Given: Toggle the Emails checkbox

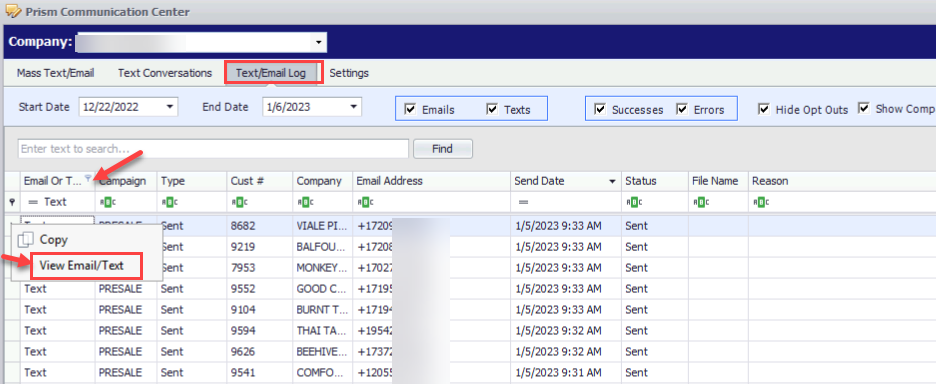Looking at the screenshot, I should coord(410,109).
